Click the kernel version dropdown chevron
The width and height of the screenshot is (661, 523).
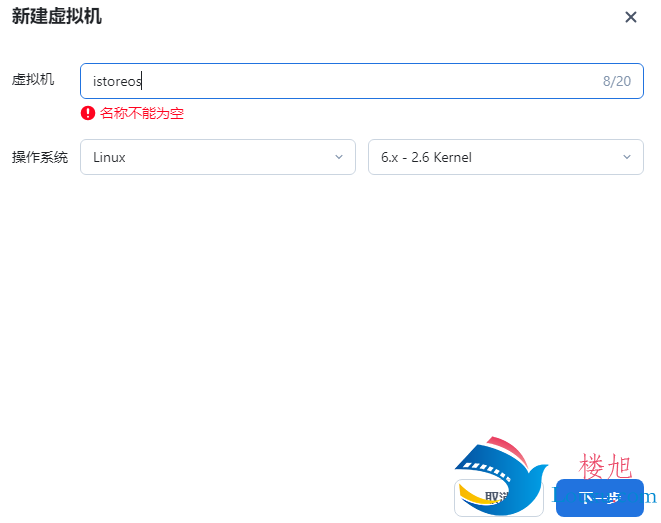627,157
